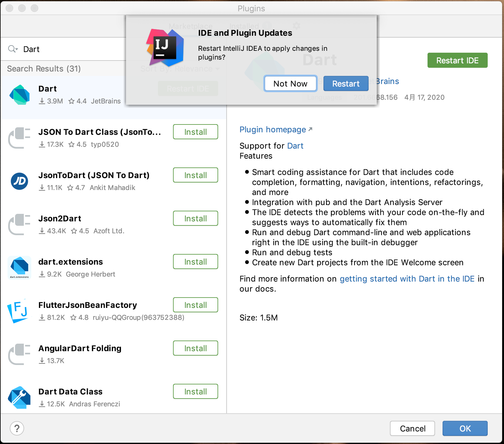This screenshot has width=504, height=444.
Task: Click the Azoft Ltd. vendor name
Action: 109,231
